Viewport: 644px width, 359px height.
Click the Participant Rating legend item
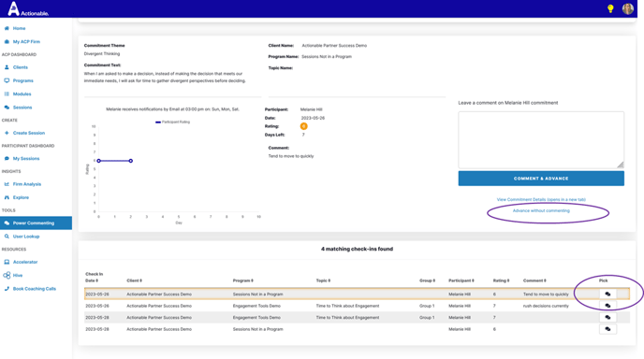coord(172,122)
